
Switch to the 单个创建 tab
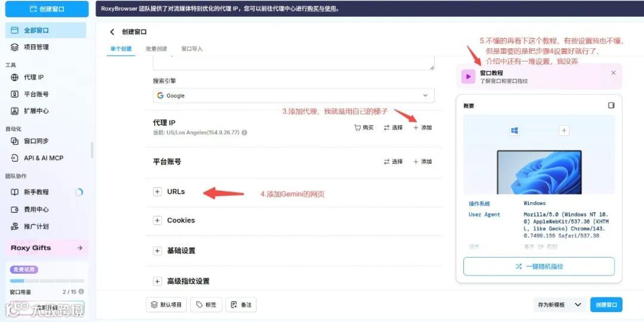pyautogui.click(x=120, y=48)
